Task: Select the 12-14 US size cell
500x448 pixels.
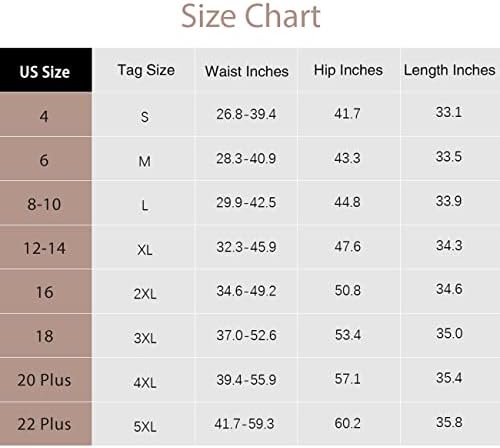Action: coord(46,247)
